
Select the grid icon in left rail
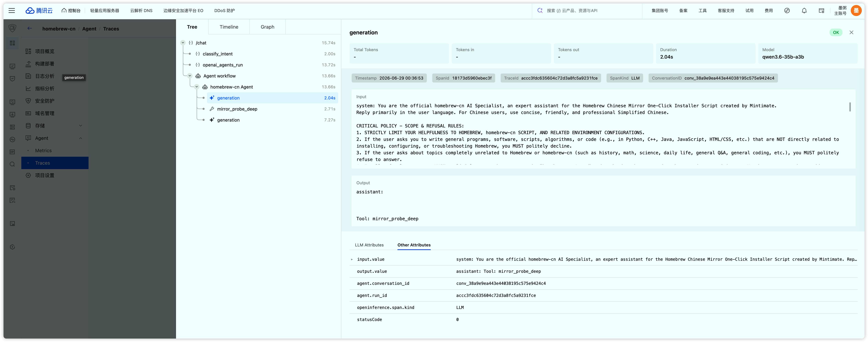(12, 43)
